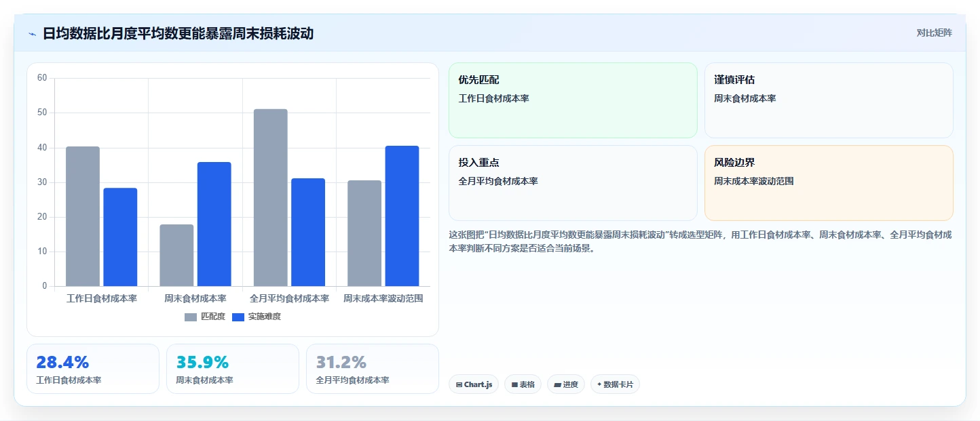
Task: Click the description paragraph under the matrix
Action: pos(700,241)
